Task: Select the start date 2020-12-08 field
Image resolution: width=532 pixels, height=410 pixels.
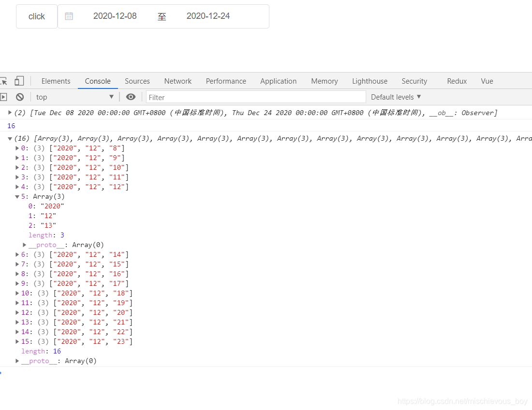Action: point(115,16)
